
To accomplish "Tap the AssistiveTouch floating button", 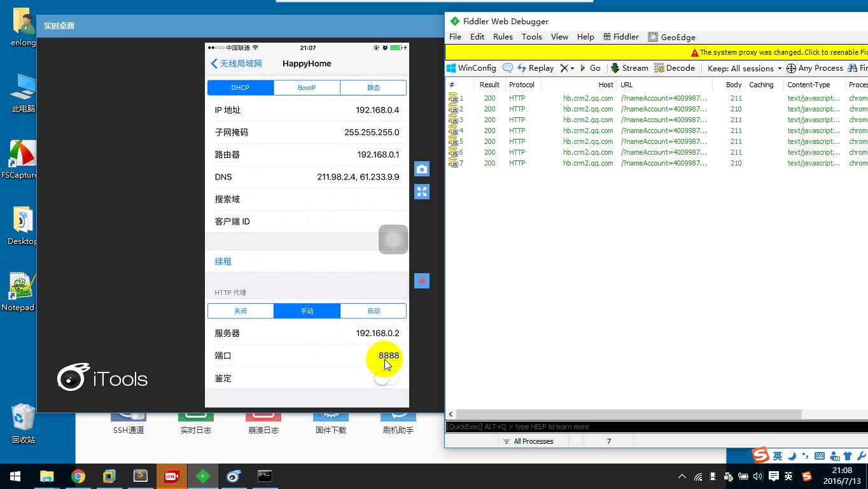I will (393, 239).
